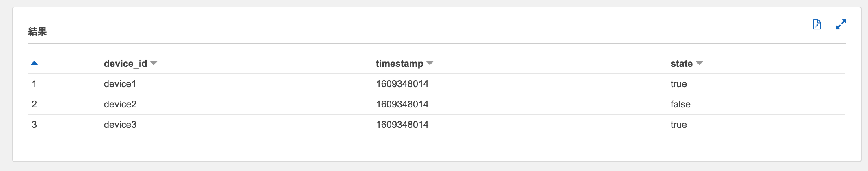Open the device_id column dropdown arrow
Viewport: 868px width, 171px height.
[x=153, y=63]
